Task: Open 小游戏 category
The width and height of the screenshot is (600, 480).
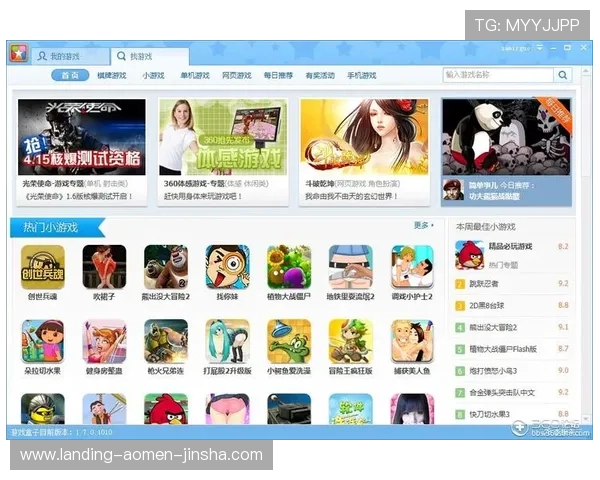Action: [153, 75]
